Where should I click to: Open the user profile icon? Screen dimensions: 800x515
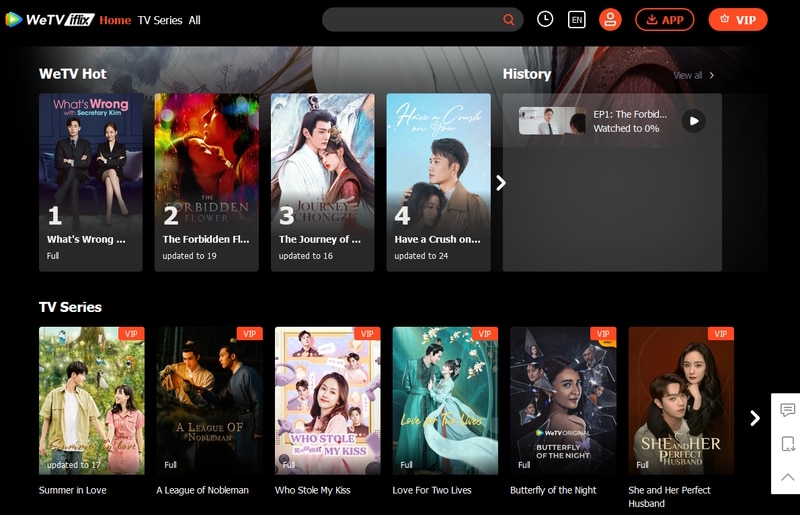[610, 20]
